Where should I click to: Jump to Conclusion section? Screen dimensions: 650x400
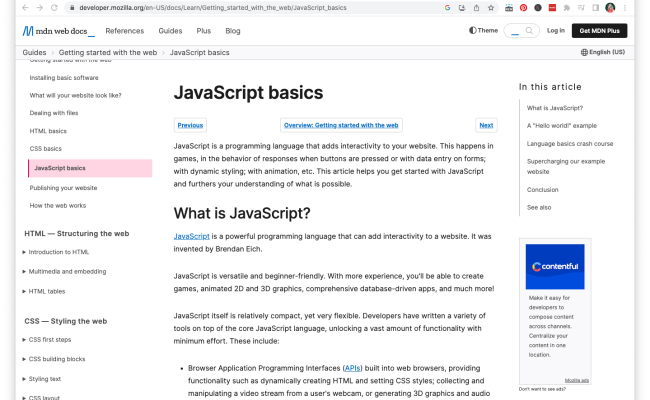[543, 189]
